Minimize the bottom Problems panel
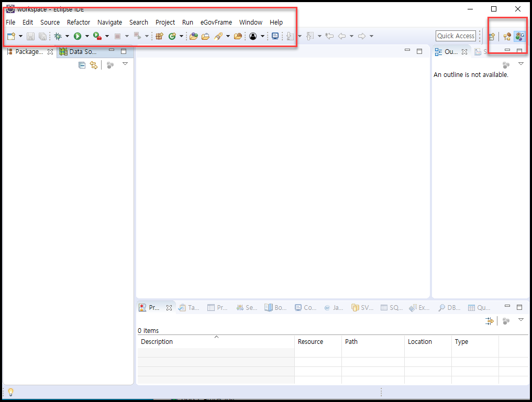The height and width of the screenshot is (402, 532). click(x=507, y=306)
